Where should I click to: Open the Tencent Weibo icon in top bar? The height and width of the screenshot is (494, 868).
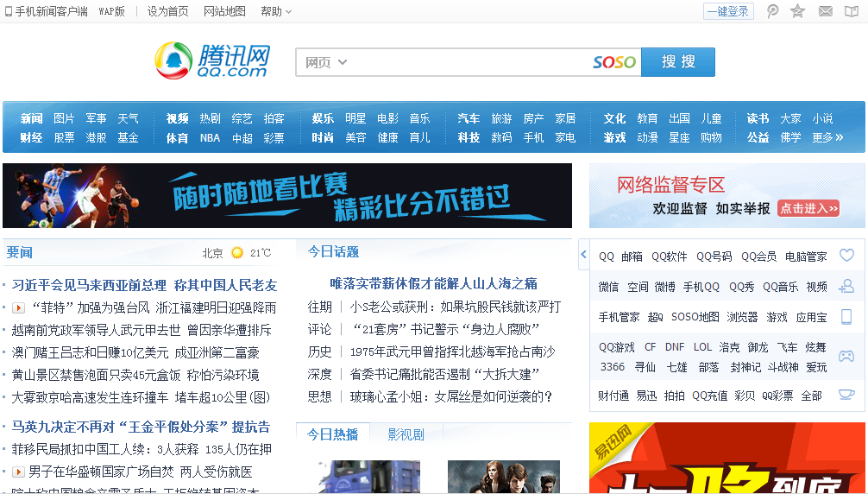(x=773, y=11)
